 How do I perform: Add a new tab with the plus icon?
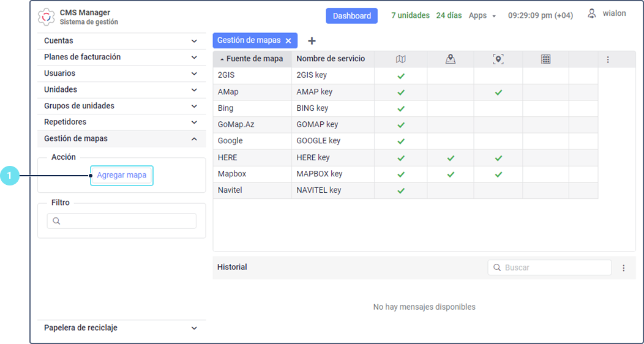(312, 41)
